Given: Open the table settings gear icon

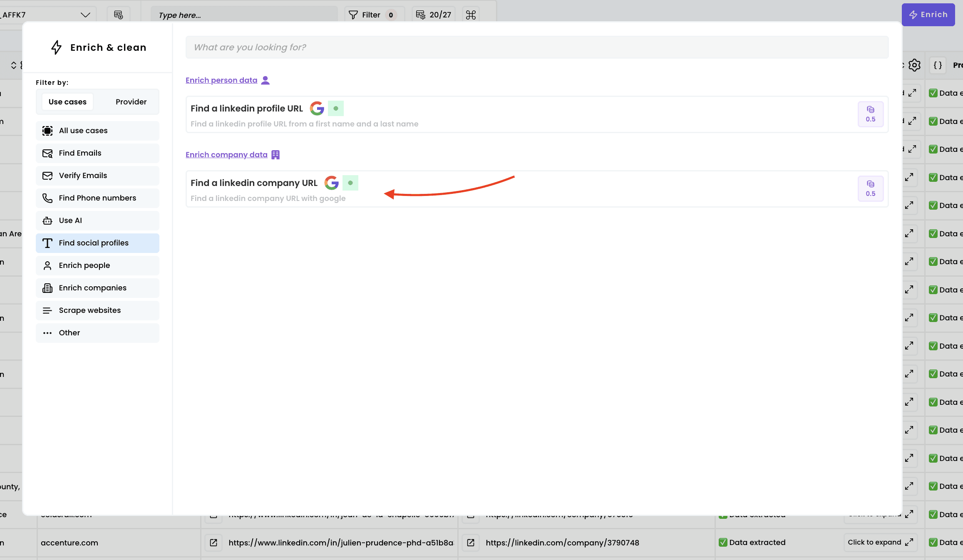Looking at the screenshot, I should pyautogui.click(x=914, y=65).
